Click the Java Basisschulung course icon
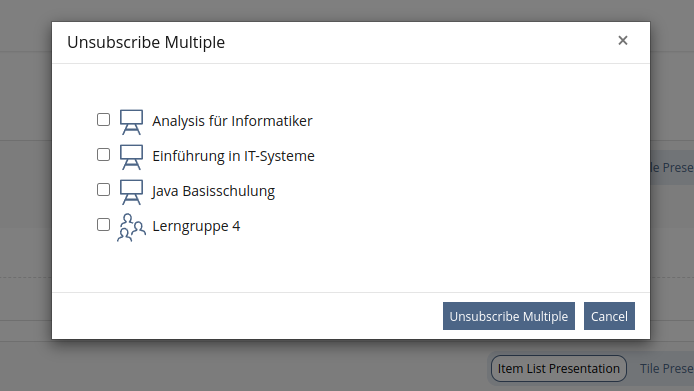This screenshot has height=391, width=694. click(x=131, y=192)
